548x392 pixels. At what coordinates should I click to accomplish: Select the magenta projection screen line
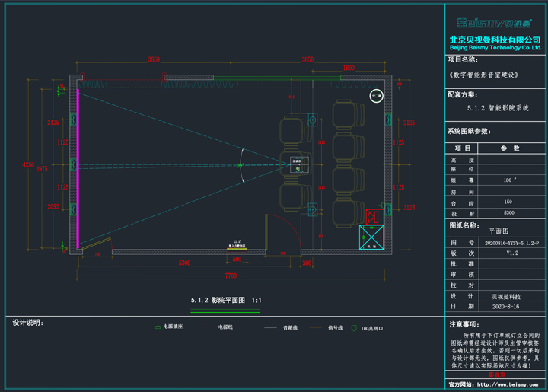pos(78,168)
